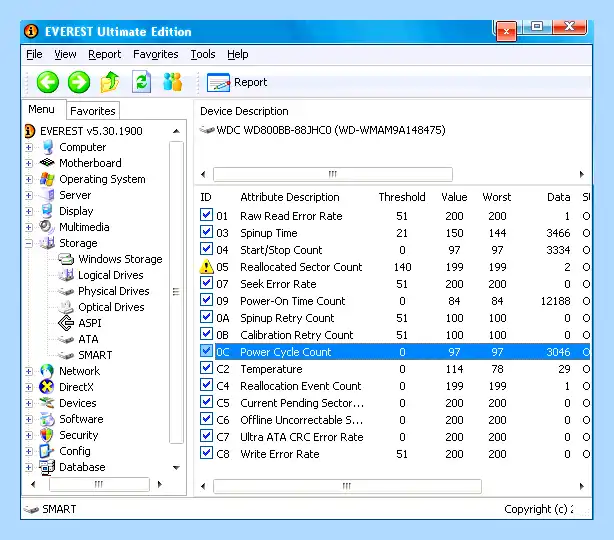614x540 pixels.
Task: Click the Windows Storage drive icon
Action: coord(66,259)
